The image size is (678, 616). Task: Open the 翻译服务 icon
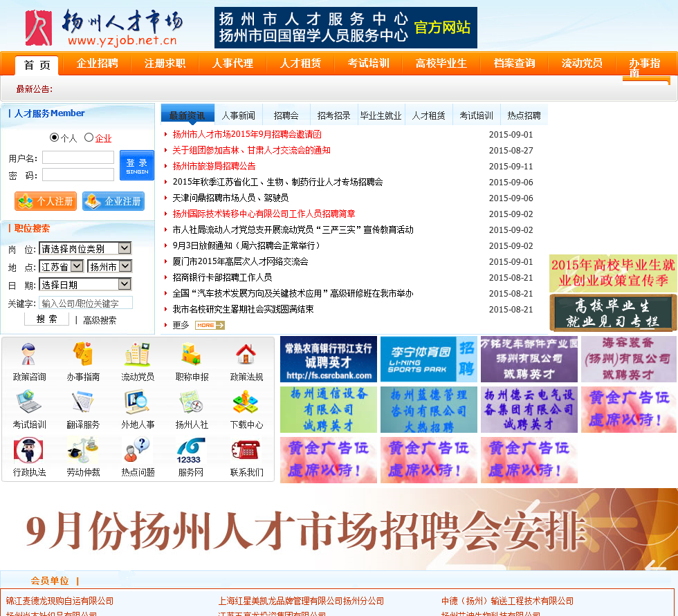tap(84, 402)
